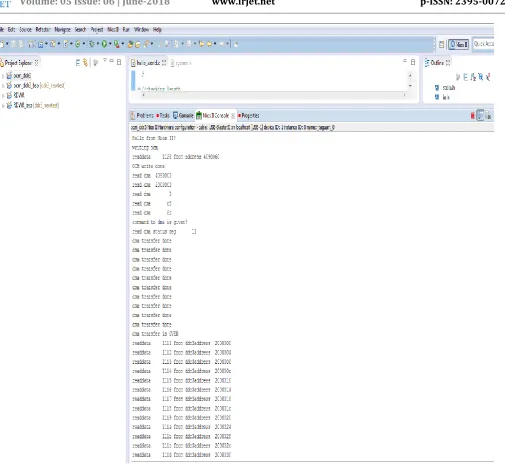505x466 pixels.
Task: Maximize the editor area
Action: click(413, 62)
